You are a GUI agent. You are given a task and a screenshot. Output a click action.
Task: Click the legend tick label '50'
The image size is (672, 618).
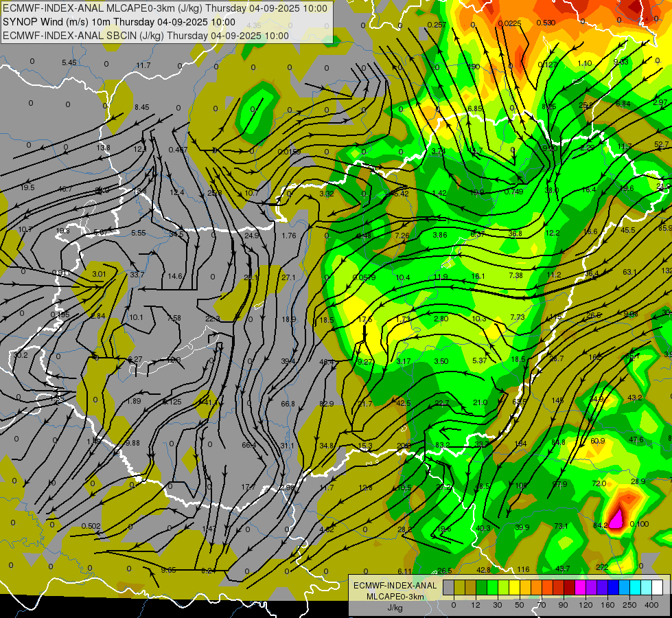[x=520, y=605]
